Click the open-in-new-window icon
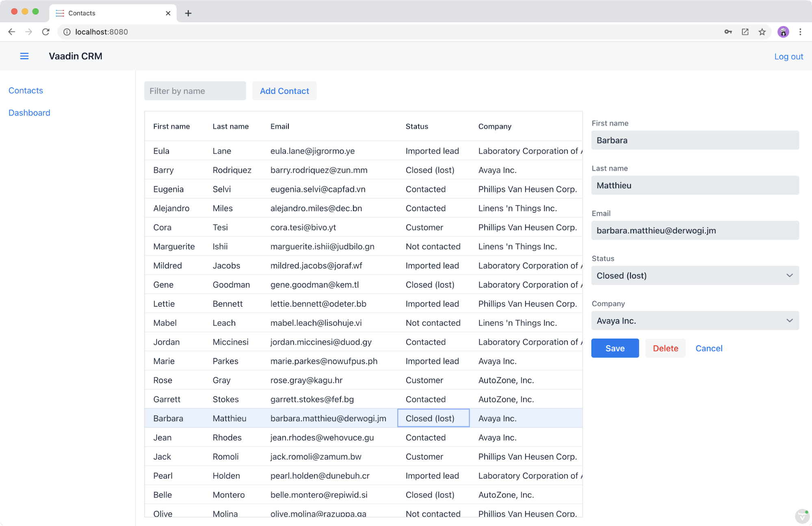This screenshot has width=812, height=526. coord(745,32)
